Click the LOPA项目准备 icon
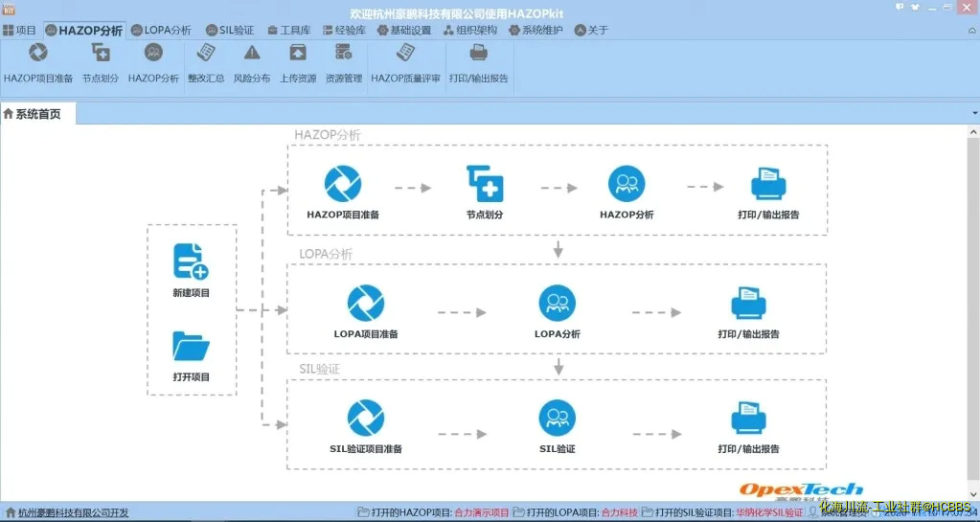Image resolution: width=980 pixels, height=522 pixels. (366, 304)
